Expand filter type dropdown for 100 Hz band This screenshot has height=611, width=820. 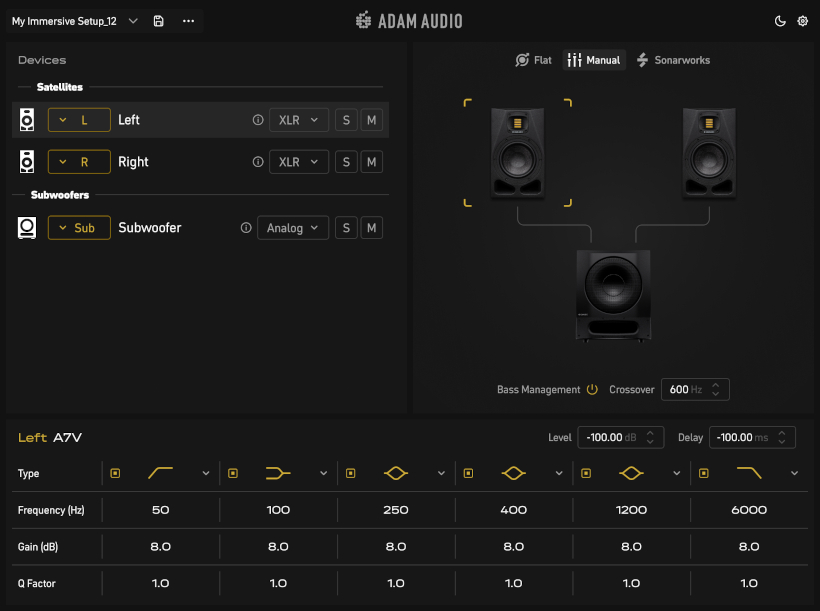[x=323, y=473]
